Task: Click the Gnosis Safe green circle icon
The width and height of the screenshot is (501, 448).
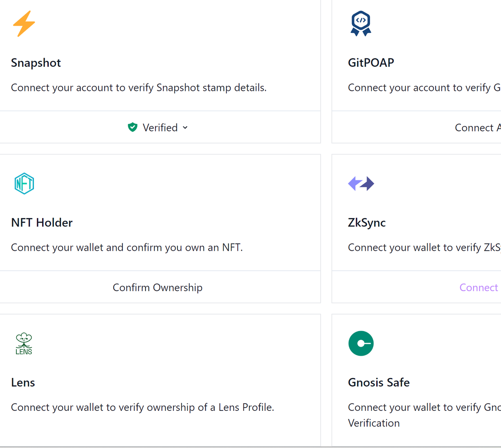Action: [x=361, y=343]
